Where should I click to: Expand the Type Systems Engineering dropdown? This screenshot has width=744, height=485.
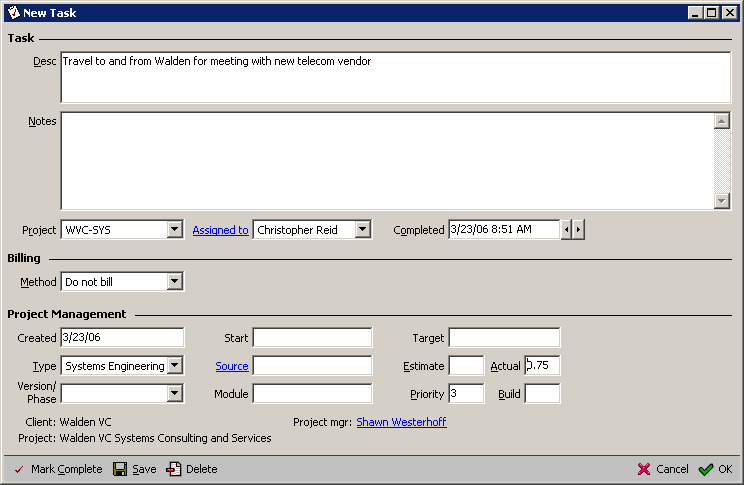(174, 366)
